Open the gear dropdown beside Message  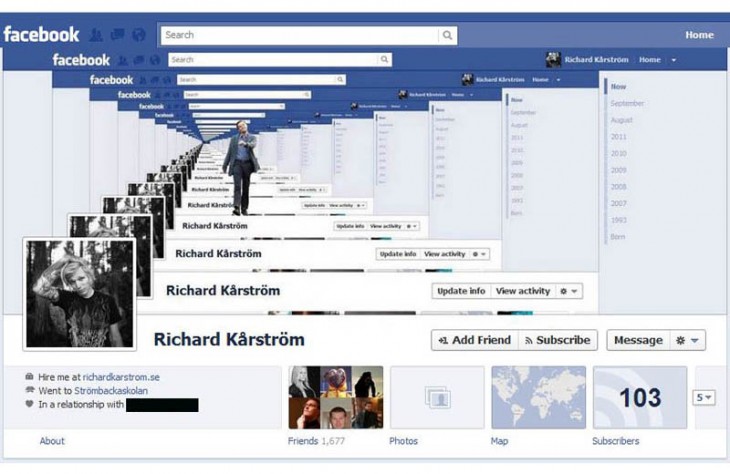point(688,340)
